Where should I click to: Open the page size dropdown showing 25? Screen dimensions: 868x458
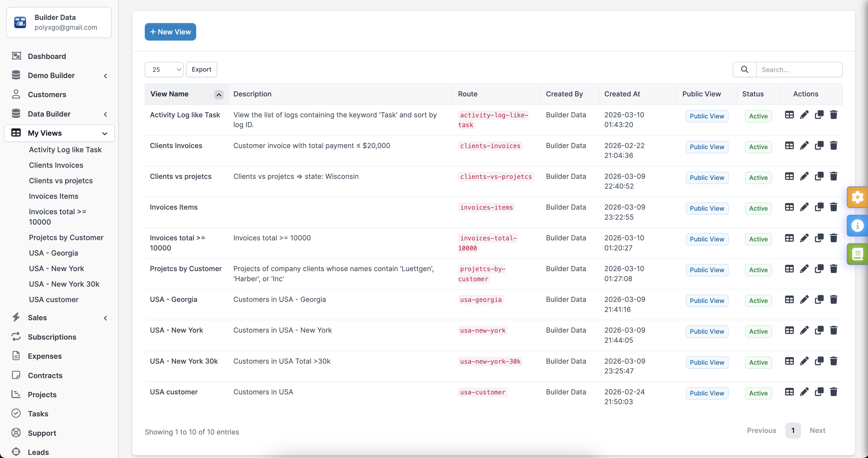click(164, 69)
